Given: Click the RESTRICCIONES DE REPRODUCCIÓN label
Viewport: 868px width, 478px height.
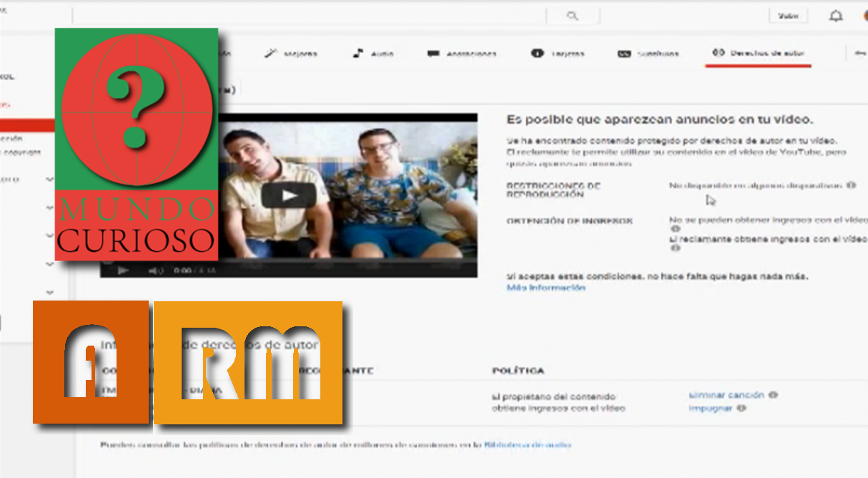Looking at the screenshot, I should [553, 190].
